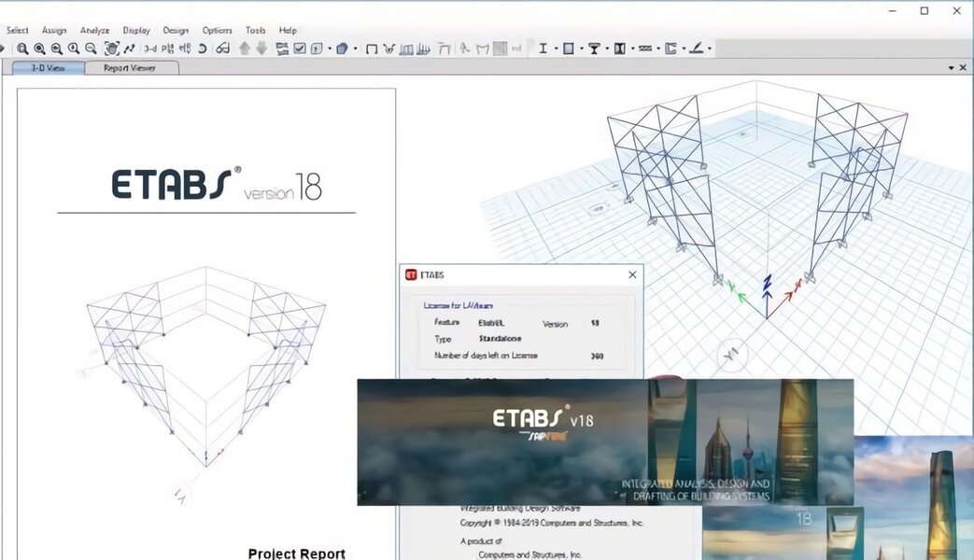Expand dropdown arrow beside Concrete Frame Design icon
The width and height of the screenshot is (974, 560).
pos(582,49)
